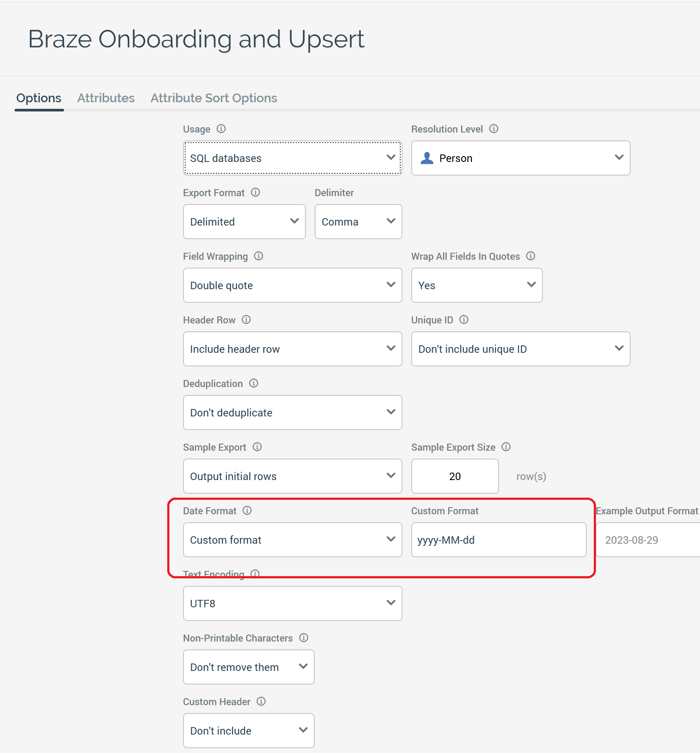Click the Sample Export Size rows field
The width and height of the screenshot is (700, 753).
tap(455, 476)
